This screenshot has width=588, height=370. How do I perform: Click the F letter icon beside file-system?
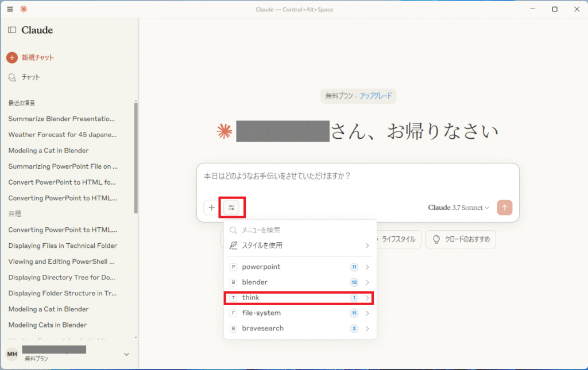pos(233,313)
